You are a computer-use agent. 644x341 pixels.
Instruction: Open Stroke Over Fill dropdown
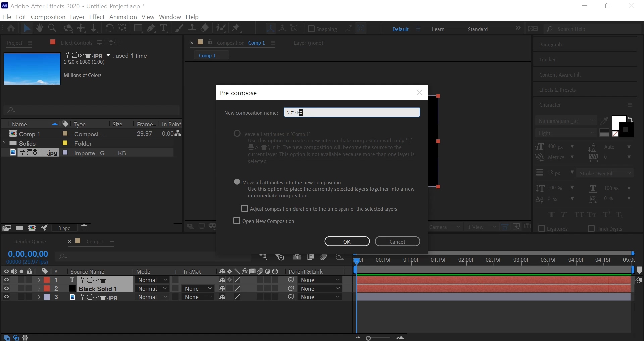click(x=605, y=173)
